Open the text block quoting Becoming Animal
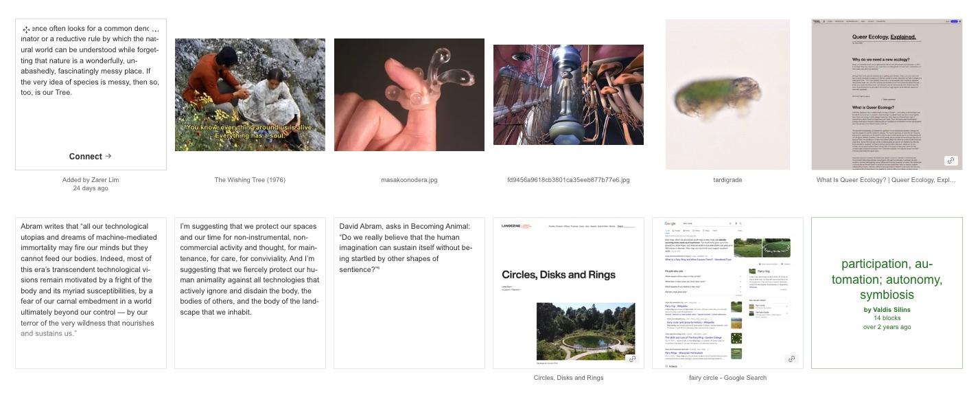The height and width of the screenshot is (406, 980). tap(409, 293)
